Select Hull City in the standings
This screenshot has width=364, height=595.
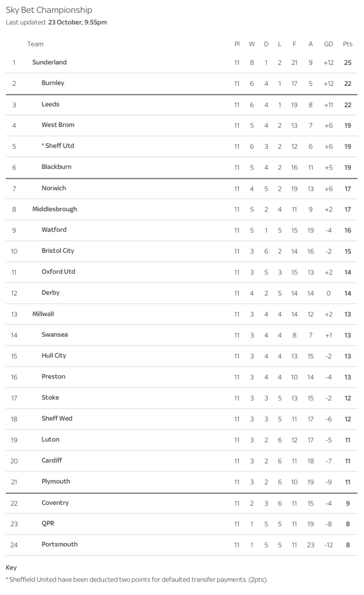pyautogui.click(x=54, y=356)
